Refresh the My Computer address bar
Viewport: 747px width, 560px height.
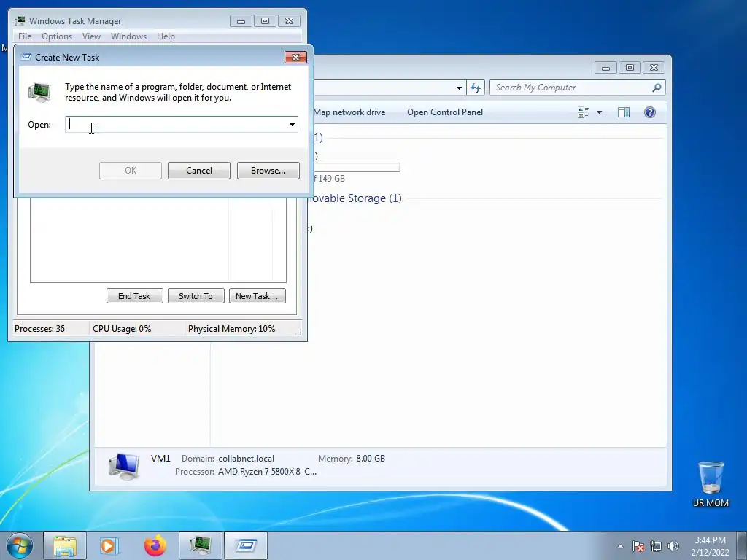click(476, 87)
